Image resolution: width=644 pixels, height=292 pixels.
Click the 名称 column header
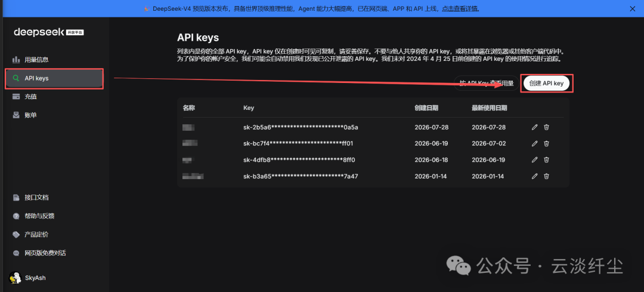click(x=188, y=107)
